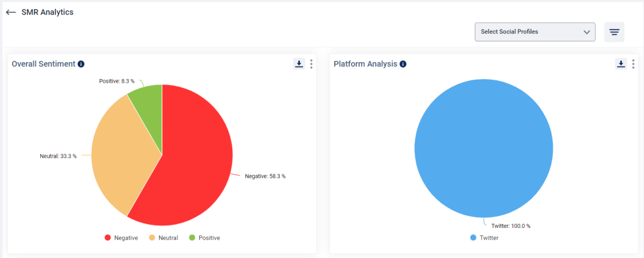Toggle Positive series in sentiment legend
The image size is (644, 258).
(x=204, y=237)
